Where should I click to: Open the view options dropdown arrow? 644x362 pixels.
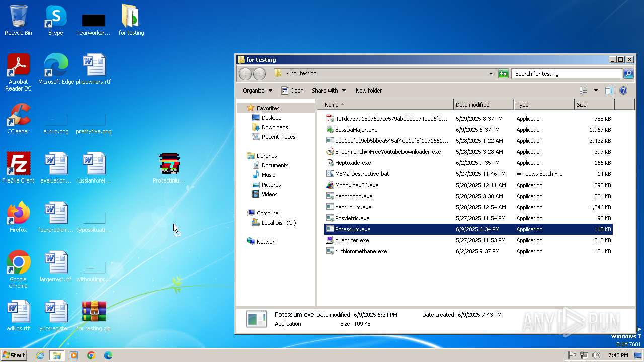click(x=596, y=90)
